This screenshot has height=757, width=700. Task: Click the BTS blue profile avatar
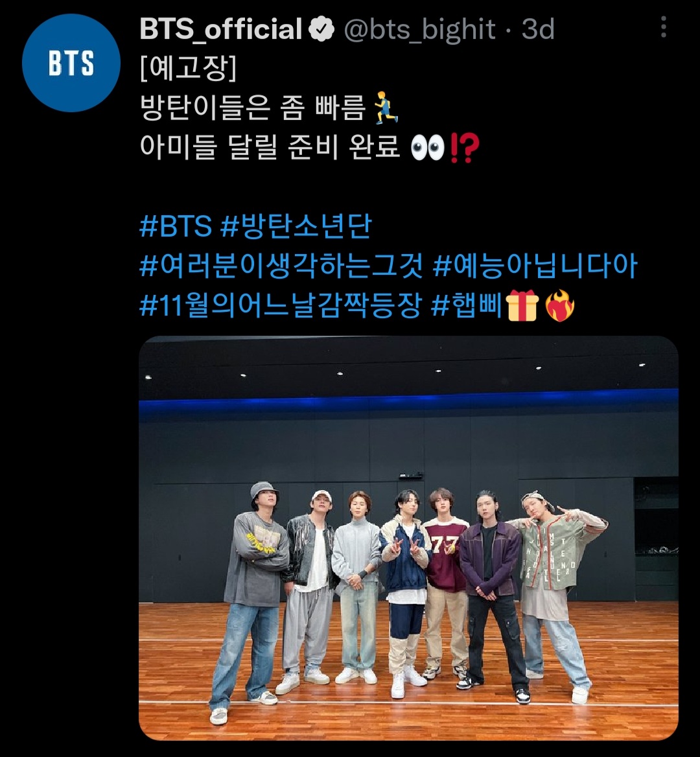tap(71, 63)
